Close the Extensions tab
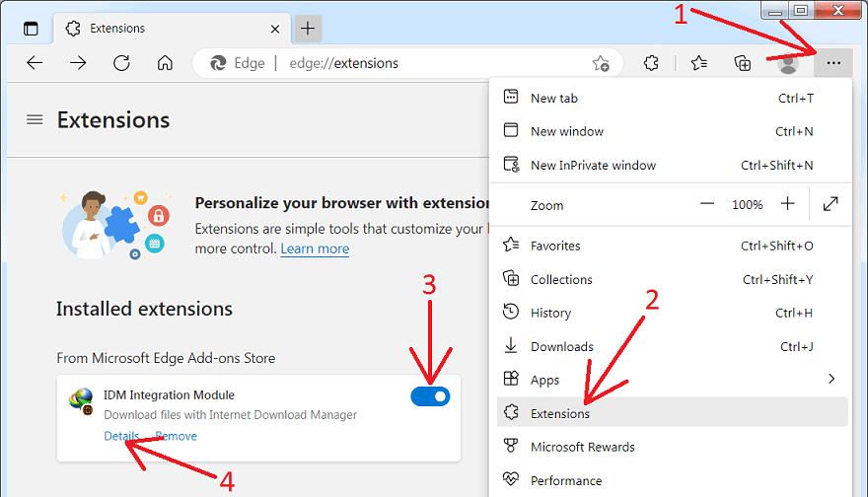 (274, 29)
